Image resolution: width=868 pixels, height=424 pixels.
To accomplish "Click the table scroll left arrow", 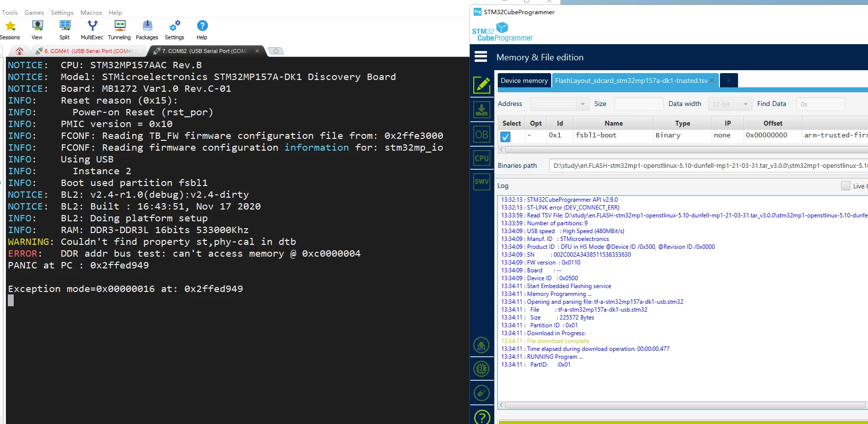I will click(x=501, y=149).
